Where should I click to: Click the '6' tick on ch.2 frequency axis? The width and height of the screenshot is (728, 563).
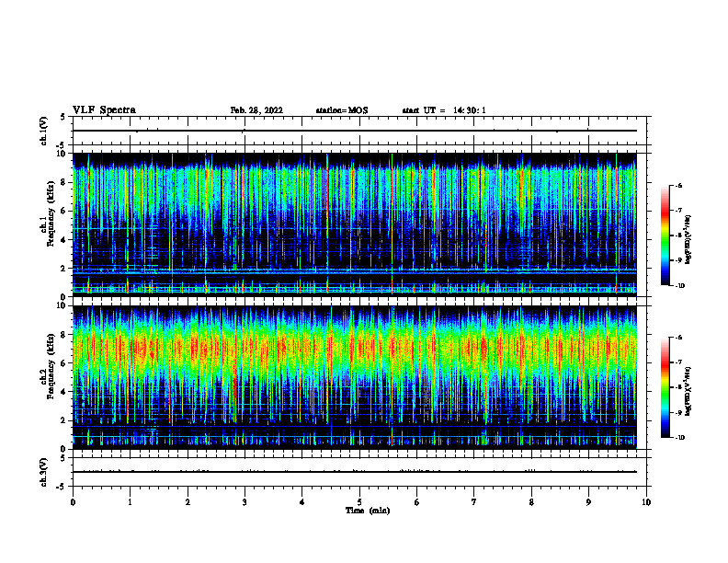coord(63,363)
